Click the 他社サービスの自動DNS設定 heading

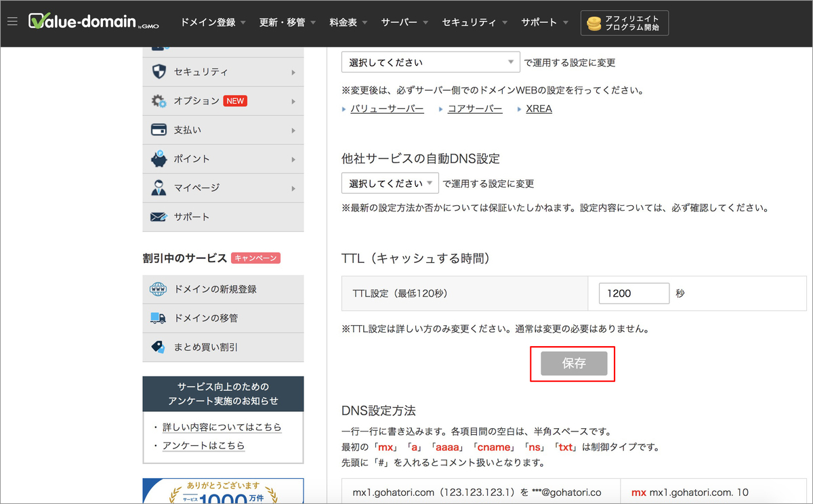click(421, 159)
